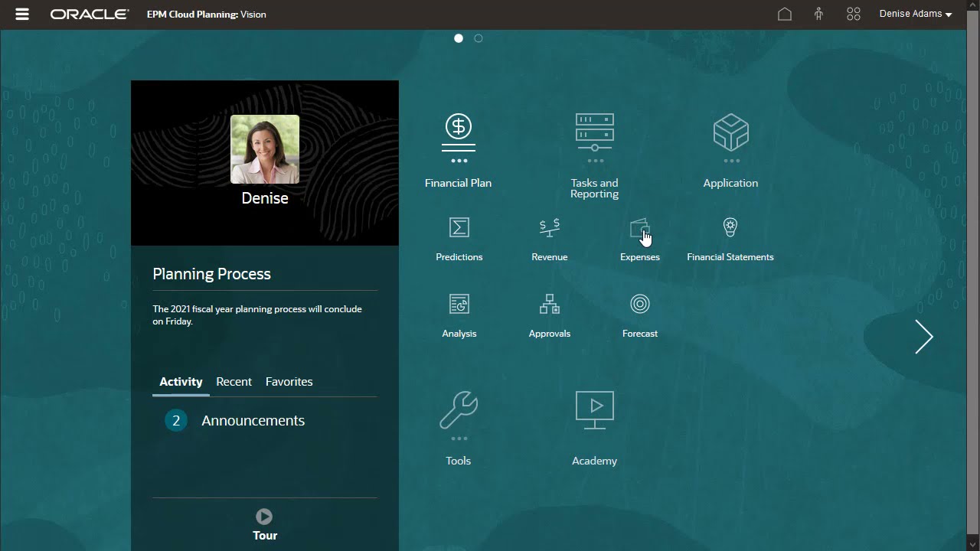
Task: Expand dots below Tools icon
Action: (x=459, y=439)
